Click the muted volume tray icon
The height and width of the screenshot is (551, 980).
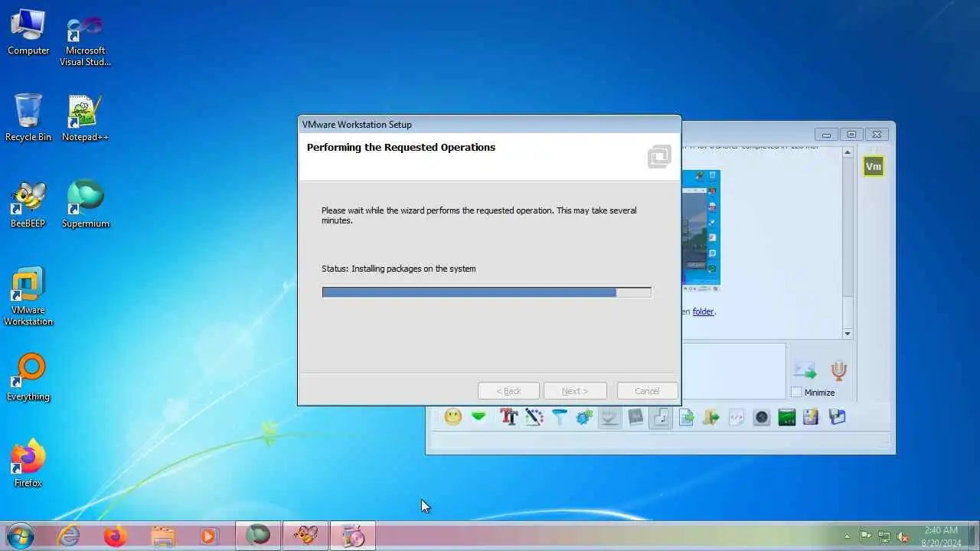[903, 536]
